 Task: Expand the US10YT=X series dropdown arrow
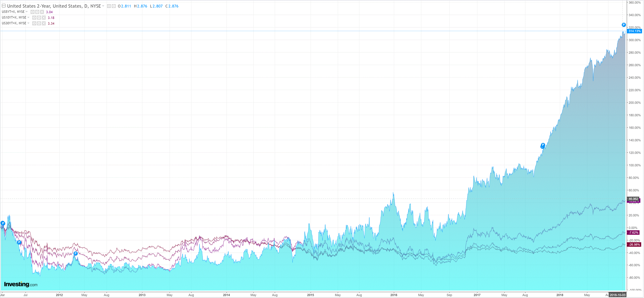point(28,18)
